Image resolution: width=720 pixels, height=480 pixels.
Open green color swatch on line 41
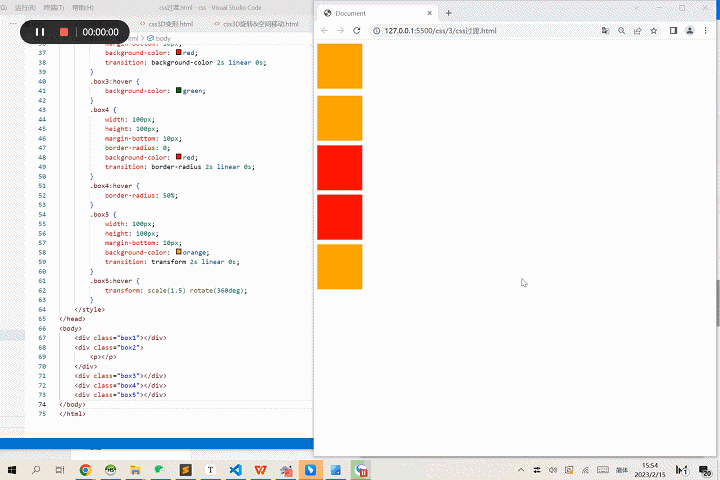(179, 90)
